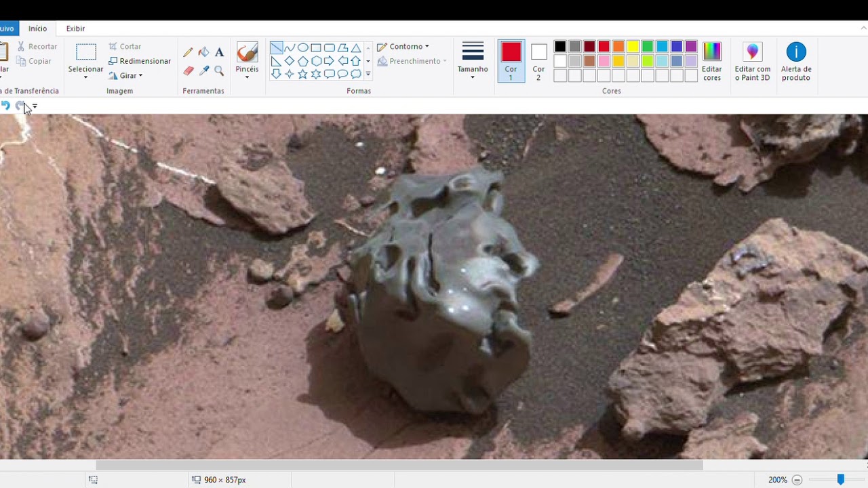868x488 pixels.
Task: Click the Copiar button
Action: 34,61
